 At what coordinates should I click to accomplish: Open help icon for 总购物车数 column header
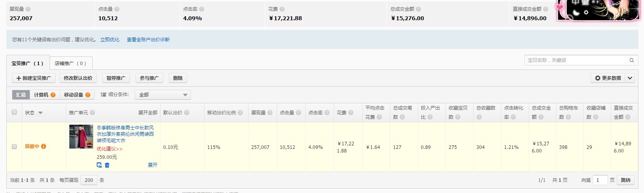click(569, 117)
